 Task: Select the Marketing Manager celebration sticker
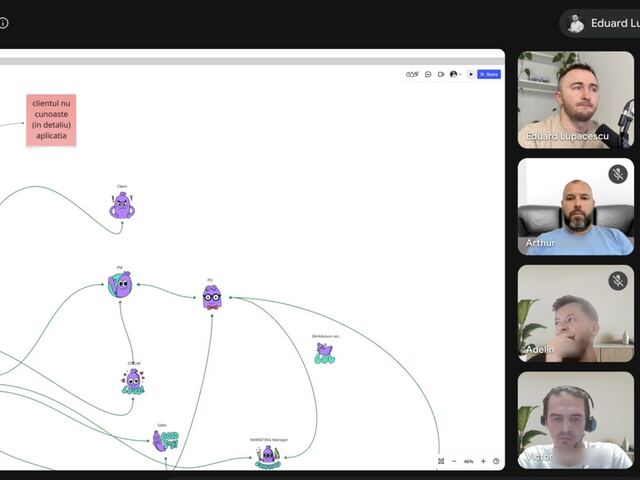click(x=268, y=457)
